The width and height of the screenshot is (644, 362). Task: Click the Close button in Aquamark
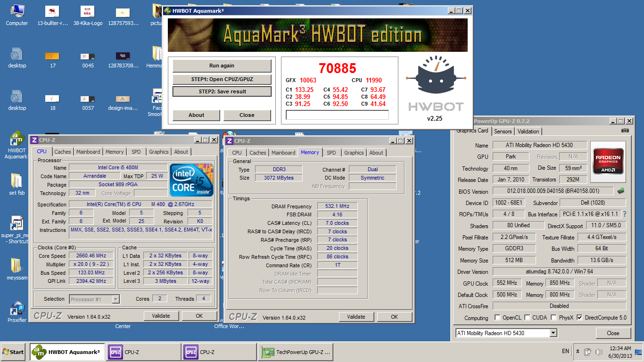[247, 115]
